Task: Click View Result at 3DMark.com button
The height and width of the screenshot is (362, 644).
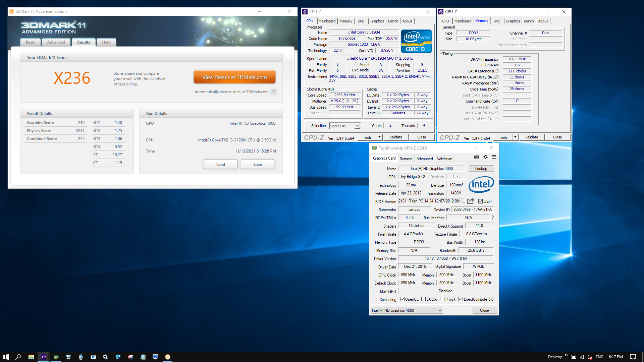Action: pos(234,77)
